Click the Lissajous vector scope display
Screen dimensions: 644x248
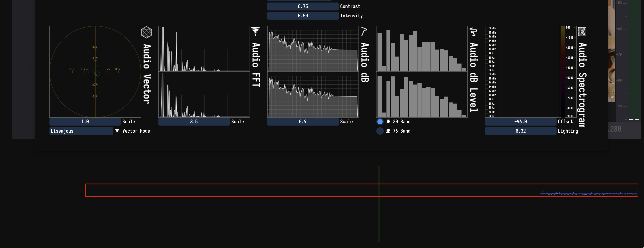[x=95, y=72]
